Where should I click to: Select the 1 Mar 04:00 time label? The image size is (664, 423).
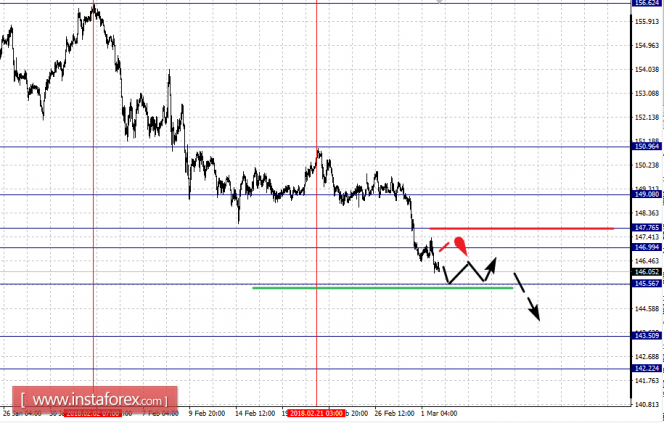tap(439, 413)
